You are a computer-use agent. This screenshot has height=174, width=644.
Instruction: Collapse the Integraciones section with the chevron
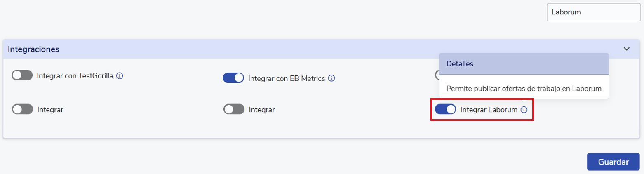(x=627, y=49)
